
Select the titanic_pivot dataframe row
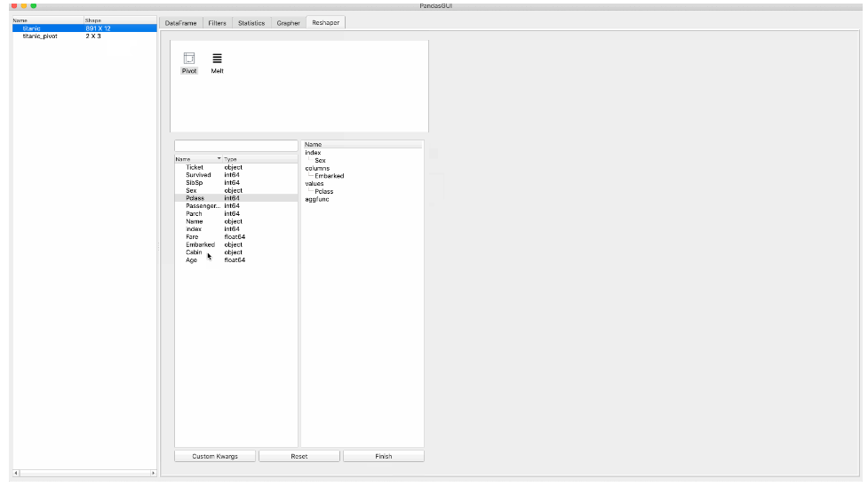click(x=84, y=36)
